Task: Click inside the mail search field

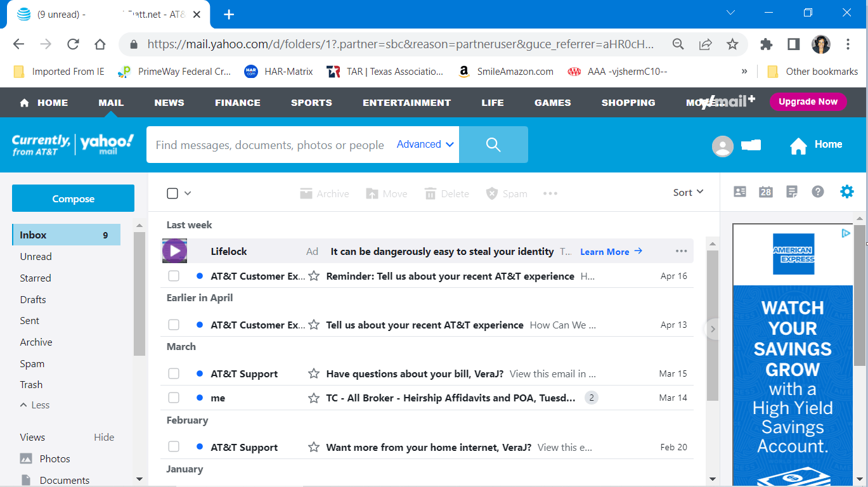Action: pos(266,144)
